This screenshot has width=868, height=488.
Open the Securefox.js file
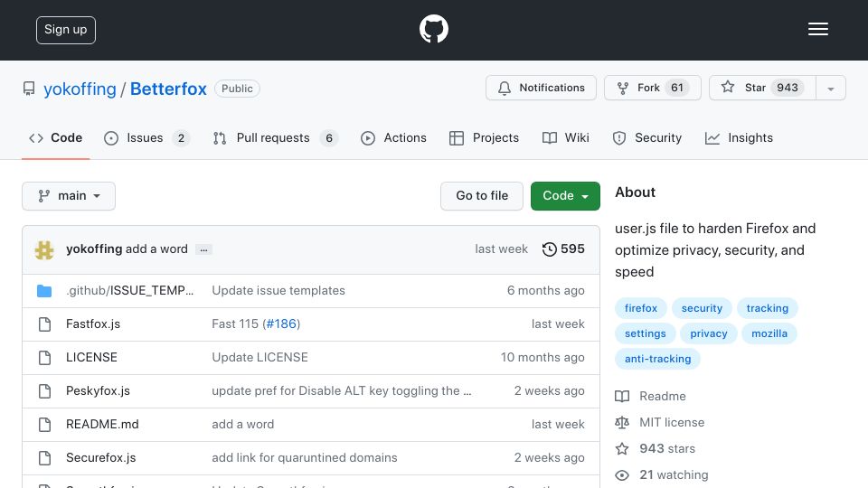pos(100,457)
